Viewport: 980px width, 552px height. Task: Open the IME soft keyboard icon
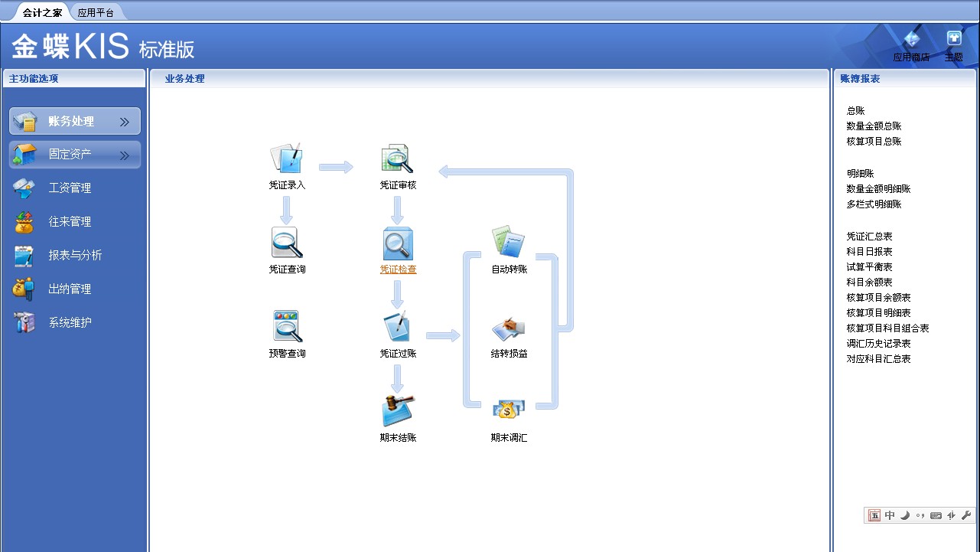pyautogui.click(x=936, y=516)
